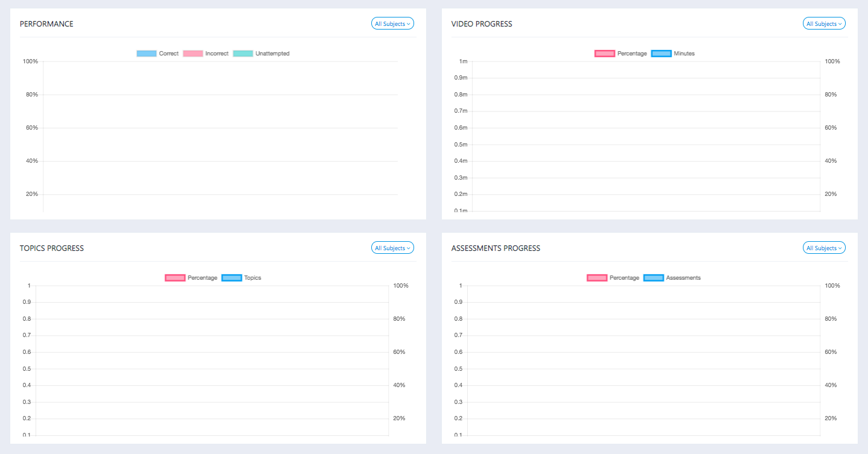
Task: Open All Subjects dropdown in Performance panel
Action: click(x=392, y=24)
